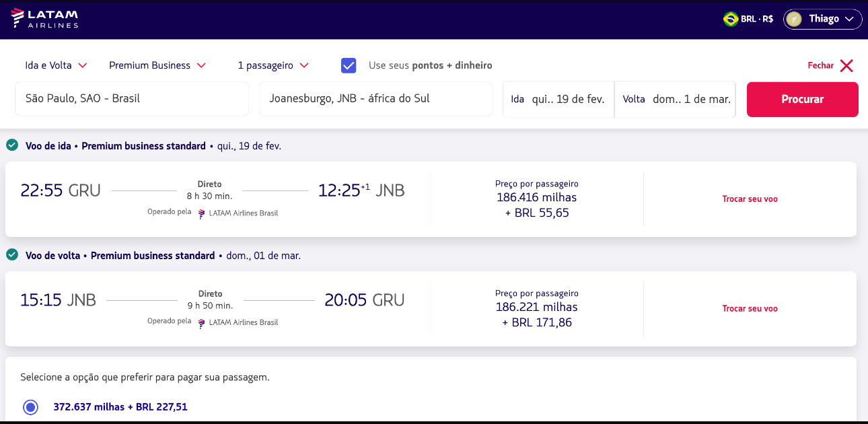
Task: Click the São Paulo origin input field
Action: [x=132, y=99]
